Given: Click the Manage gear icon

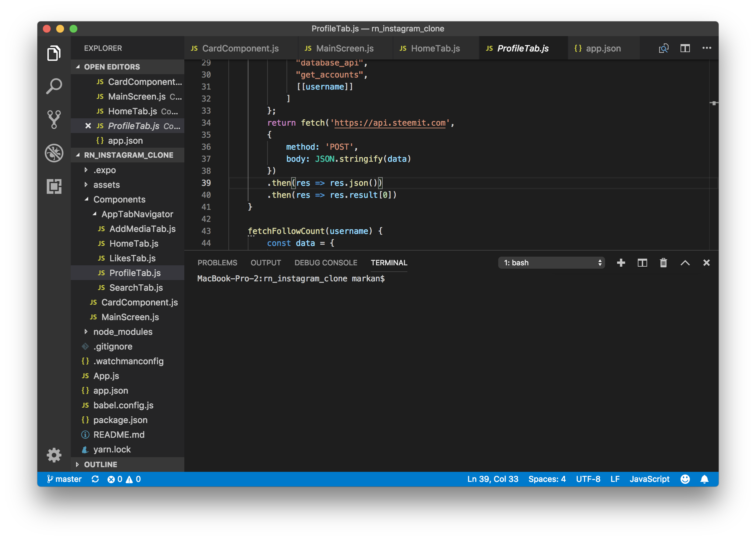Looking at the screenshot, I should tap(54, 455).
